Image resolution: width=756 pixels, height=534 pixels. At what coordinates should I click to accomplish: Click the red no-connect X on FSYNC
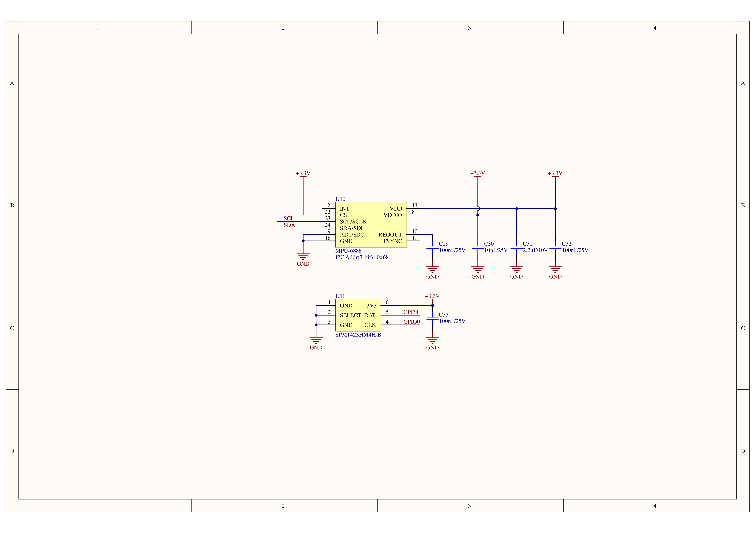[x=419, y=241]
